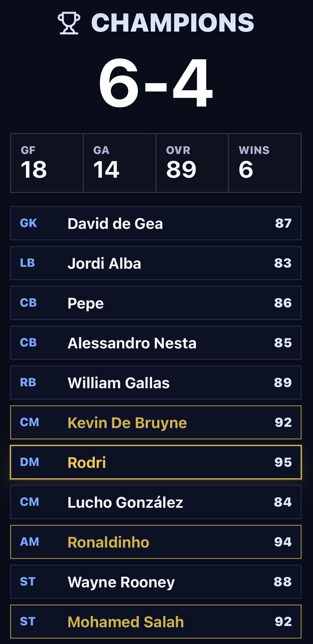Viewport: 313px width, 644px height.
Task: Open the Mohamed Salah striker row
Action: pos(156,622)
